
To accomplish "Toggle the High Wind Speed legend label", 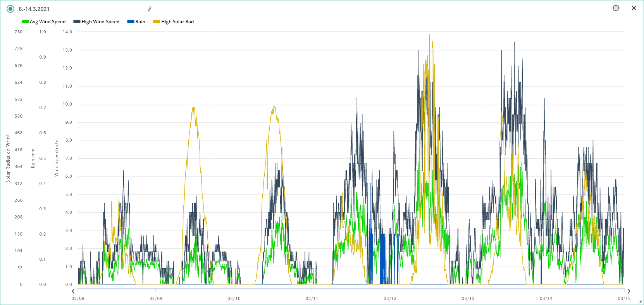I will 100,22.
